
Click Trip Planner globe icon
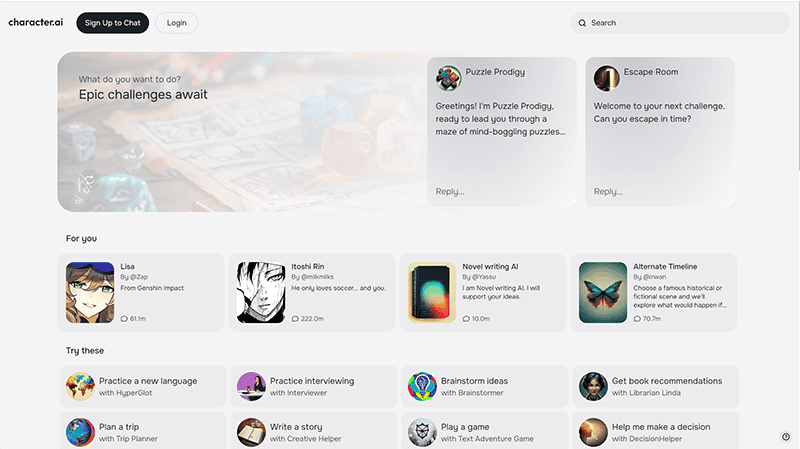(x=80, y=432)
